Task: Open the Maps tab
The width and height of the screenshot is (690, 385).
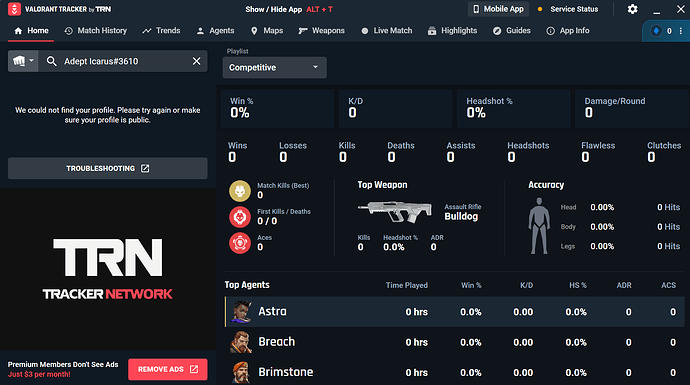Action: 267,31
